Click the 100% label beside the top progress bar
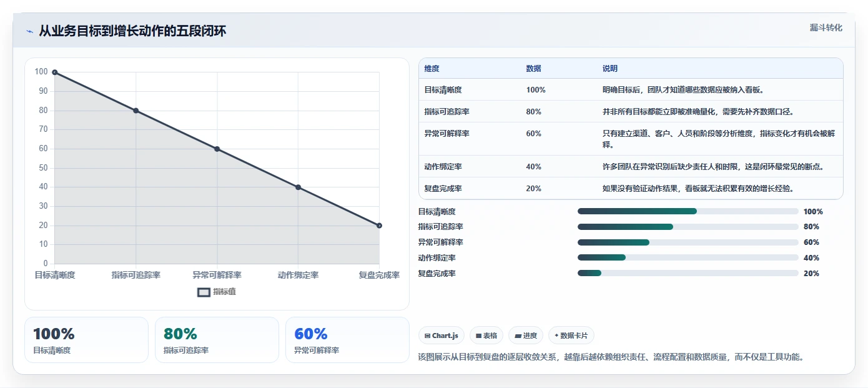 point(813,212)
